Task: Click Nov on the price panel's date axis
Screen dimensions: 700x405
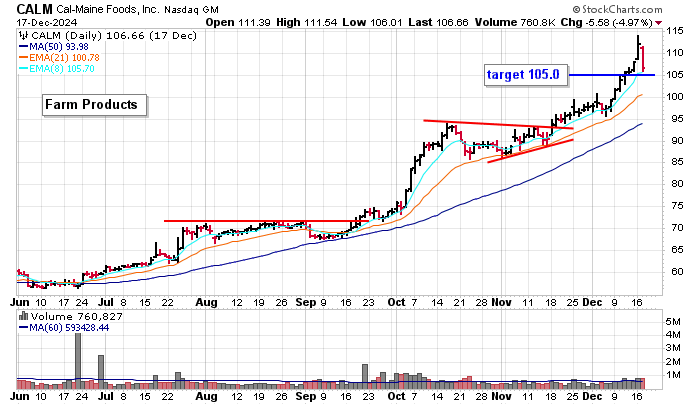Action: [x=501, y=302]
